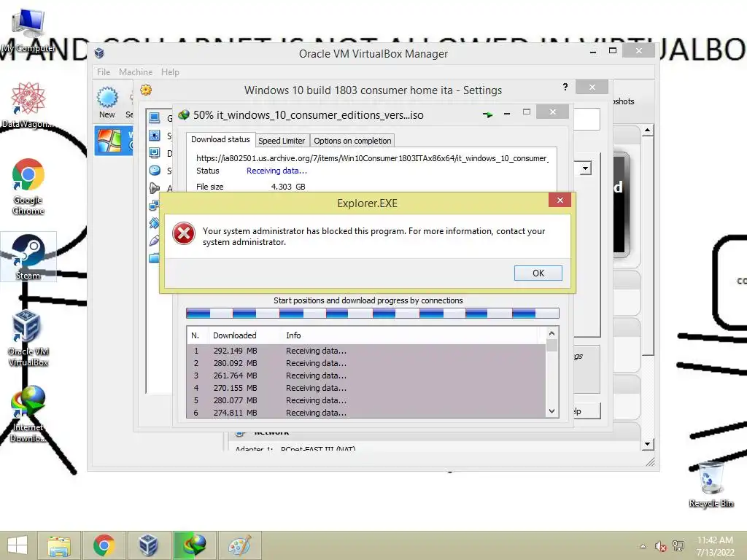747x560 pixels.
Task: Launch Google Chrome from the desktop
Action: pos(28,186)
